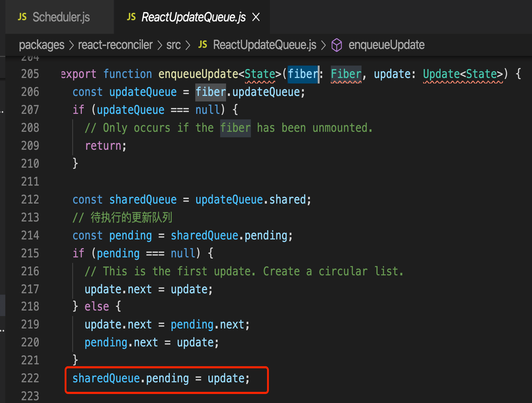Click line number 205 in gutter
This screenshot has height=403, width=532.
coord(30,74)
